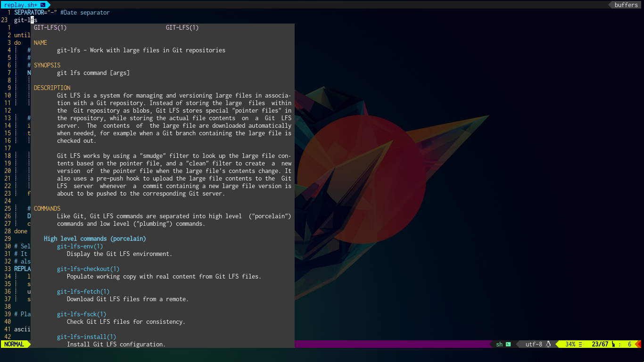The width and height of the screenshot is (644, 362).
Task: Click the 23/67 line position
Action: [600, 344]
